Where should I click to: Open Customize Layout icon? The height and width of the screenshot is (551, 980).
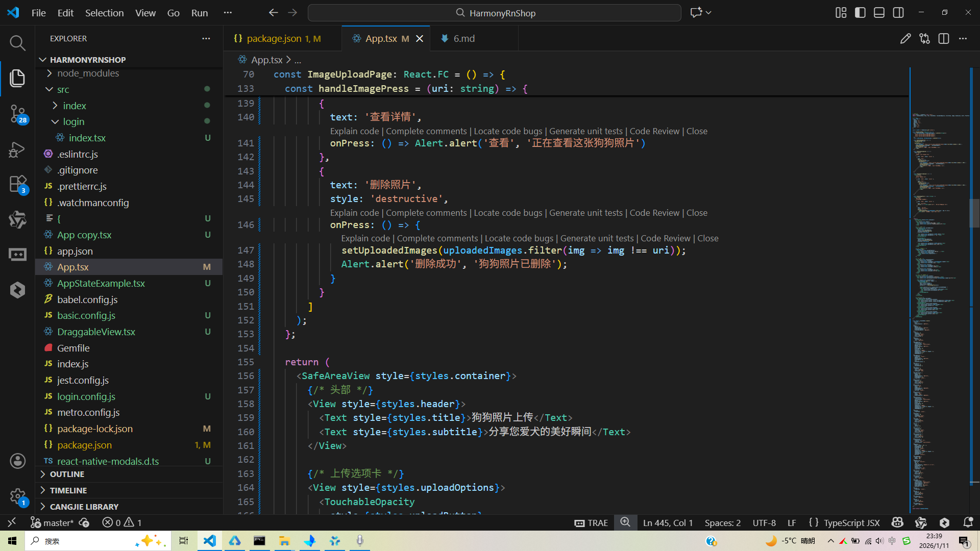pyautogui.click(x=841, y=13)
